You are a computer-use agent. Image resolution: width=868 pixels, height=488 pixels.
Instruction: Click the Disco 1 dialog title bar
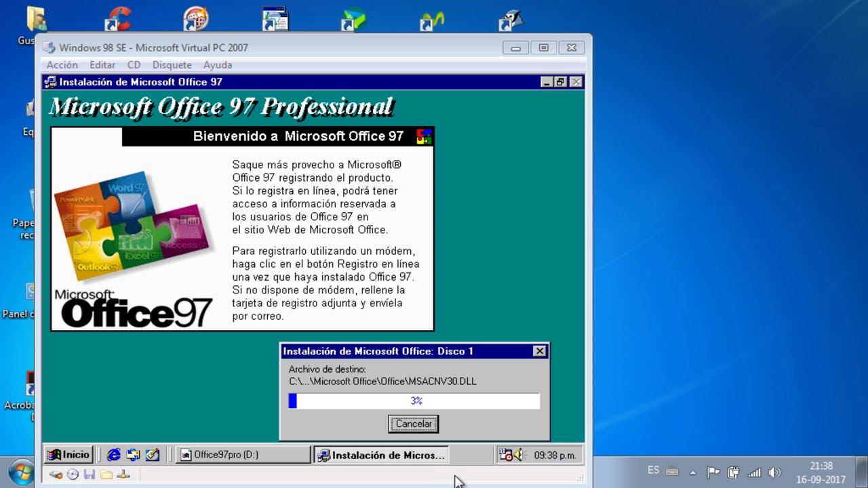(x=414, y=351)
